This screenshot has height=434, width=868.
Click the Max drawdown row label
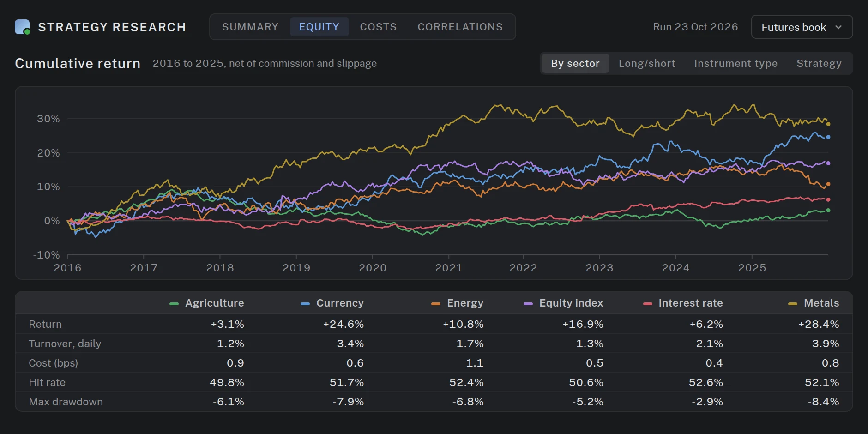point(66,402)
